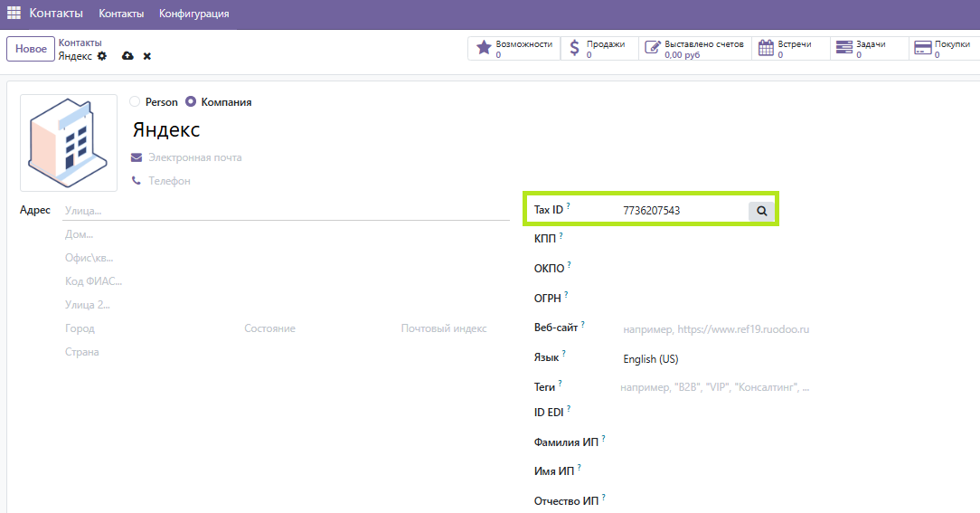Viewport: 980px width, 513px height.
Task: Click the КПП help question mark
Action: pos(561,235)
